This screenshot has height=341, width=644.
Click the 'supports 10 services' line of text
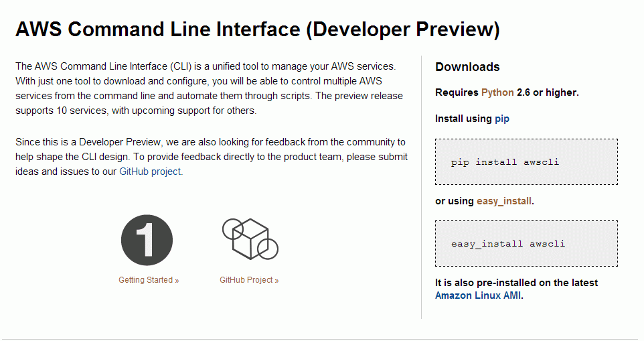[x=136, y=111]
